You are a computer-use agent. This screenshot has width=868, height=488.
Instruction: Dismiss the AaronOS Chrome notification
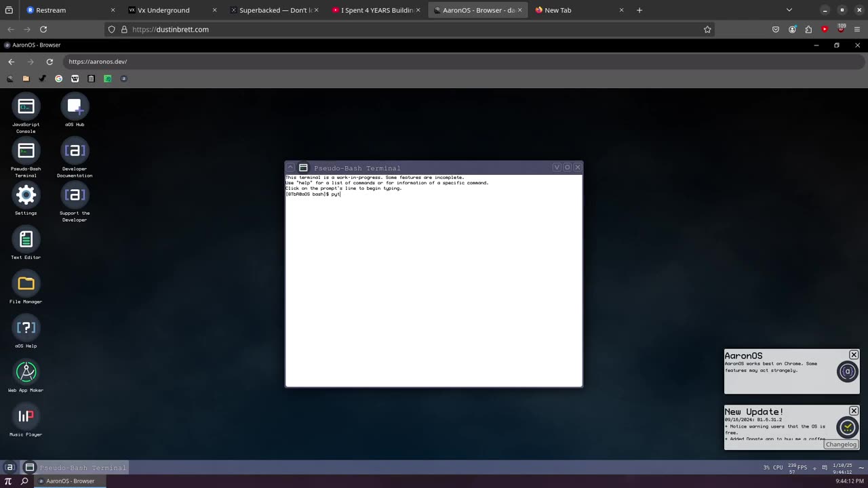click(x=854, y=355)
